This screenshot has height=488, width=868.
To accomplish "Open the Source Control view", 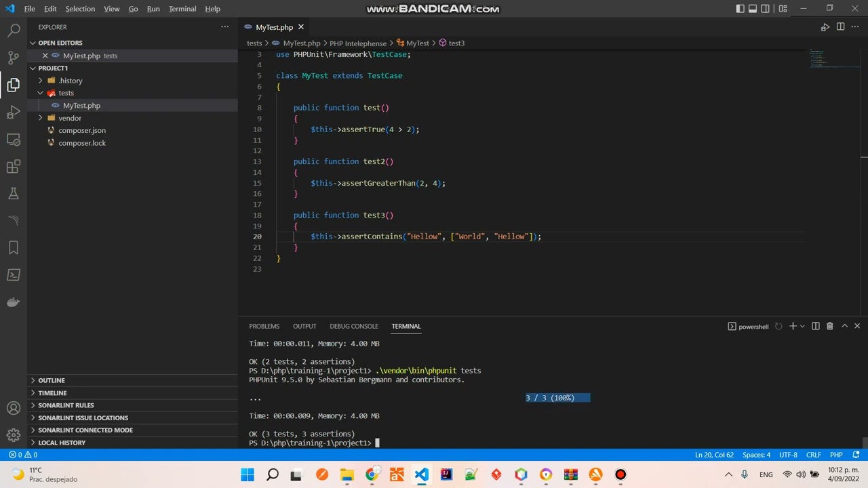I will [14, 58].
